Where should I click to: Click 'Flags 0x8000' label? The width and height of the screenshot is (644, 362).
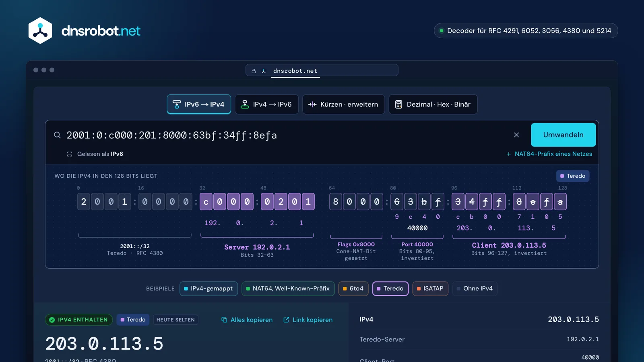click(356, 245)
